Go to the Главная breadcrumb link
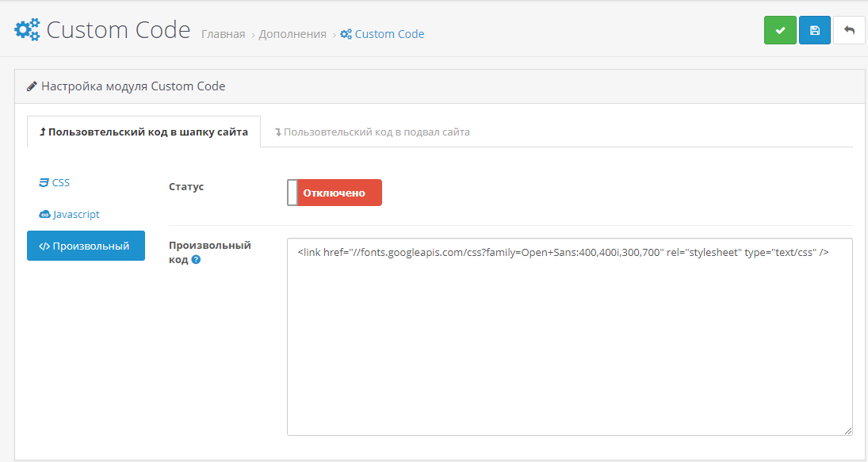This screenshot has height=462, width=868. pos(223,34)
